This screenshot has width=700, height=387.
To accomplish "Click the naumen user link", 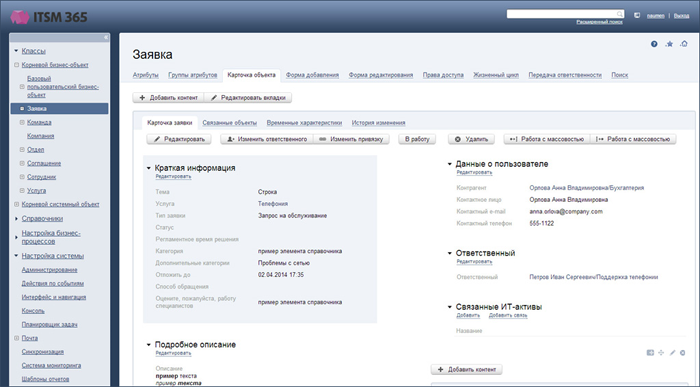I will tap(656, 16).
